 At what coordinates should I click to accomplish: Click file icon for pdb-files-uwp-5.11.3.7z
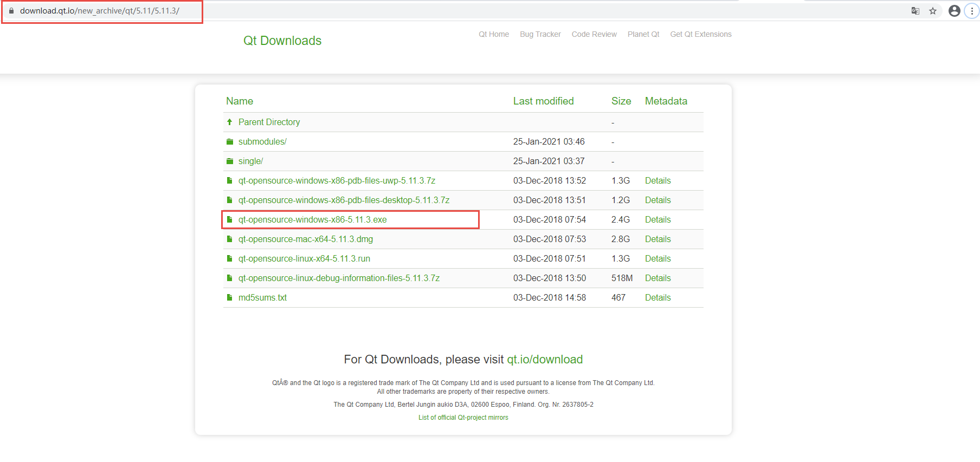pyautogui.click(x=230, y=181)
